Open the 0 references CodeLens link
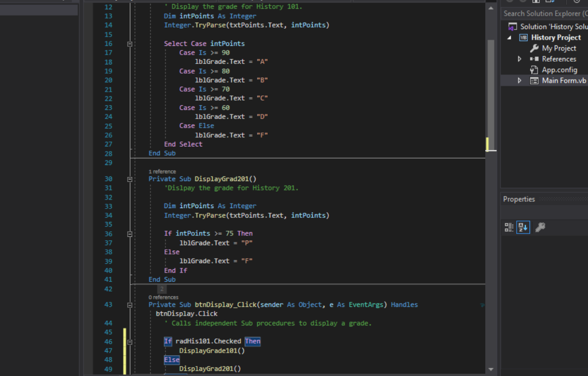 pos(163,297)
